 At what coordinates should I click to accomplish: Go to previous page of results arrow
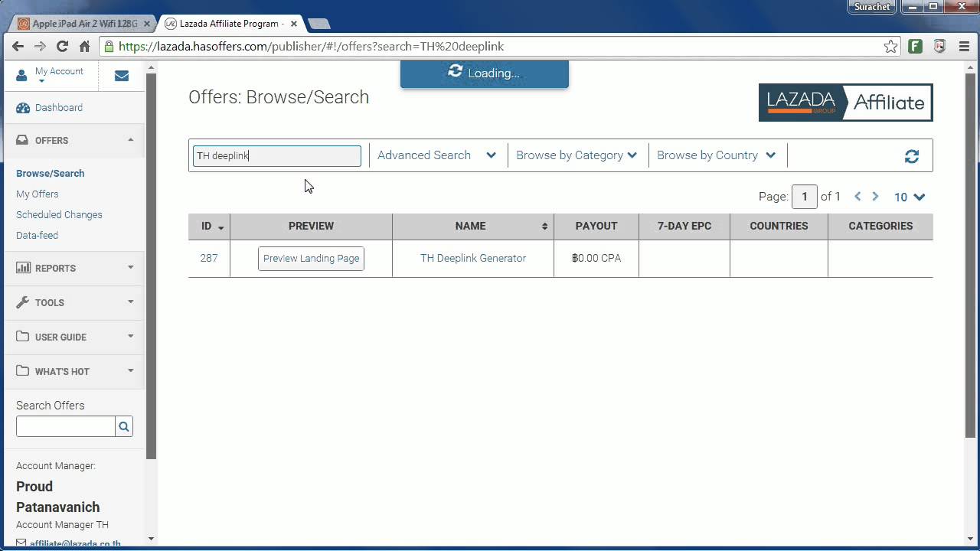pos(857,197)
